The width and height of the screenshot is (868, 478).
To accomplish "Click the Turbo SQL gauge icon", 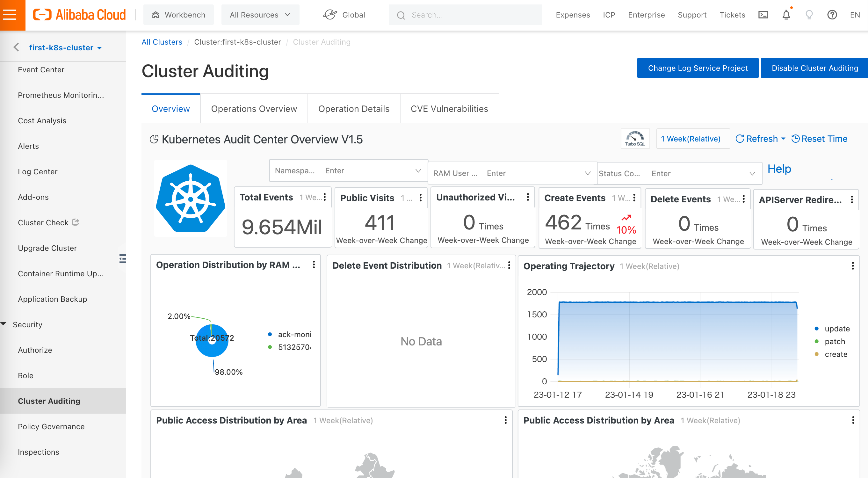I will (x=635, y=138).
